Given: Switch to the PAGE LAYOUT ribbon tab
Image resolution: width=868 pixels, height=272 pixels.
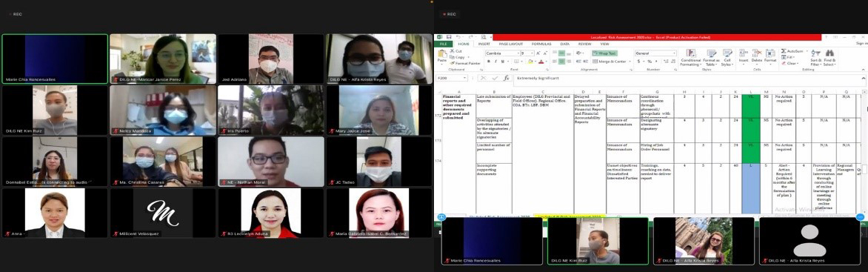Looking at the screenshot, I should pos(511,44).
